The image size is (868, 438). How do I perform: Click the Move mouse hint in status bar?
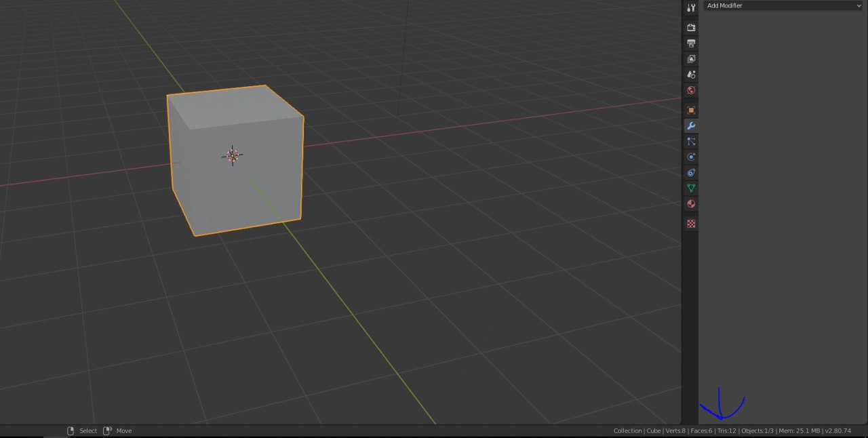point(117,431)
